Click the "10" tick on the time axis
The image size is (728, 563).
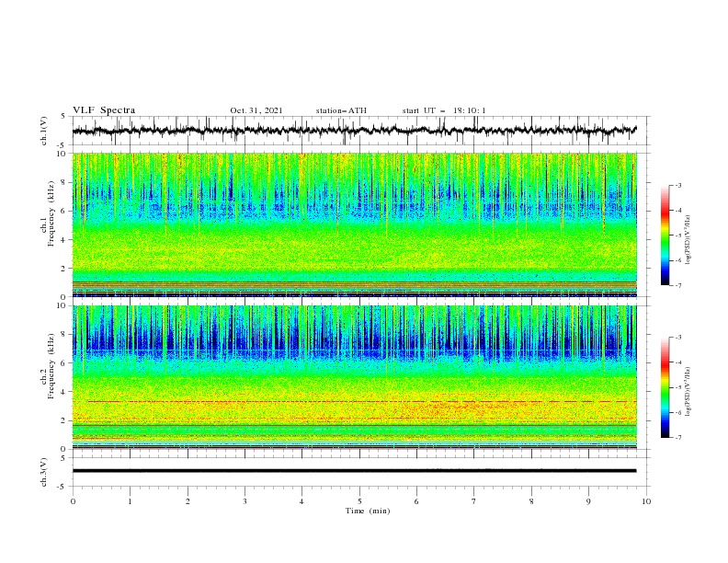coord(646,501)
